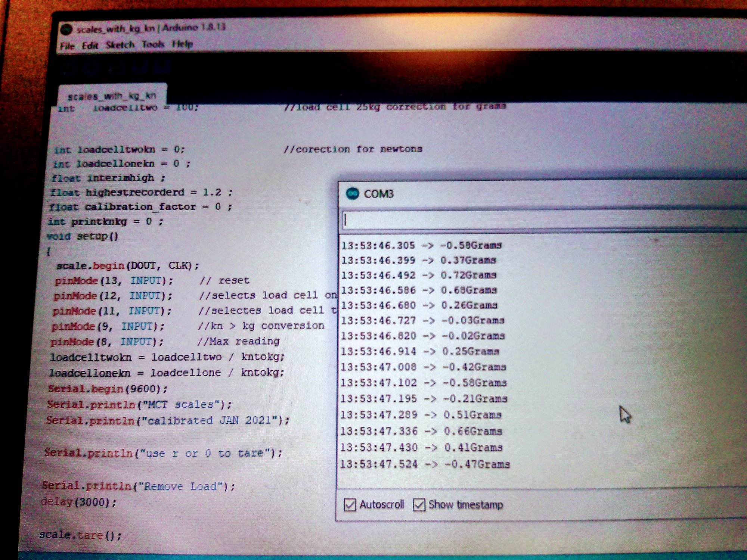Place cursor on the Serial.begin(9600) line
The width and height of the screenshot is (747, 560).
coord(108,389)
